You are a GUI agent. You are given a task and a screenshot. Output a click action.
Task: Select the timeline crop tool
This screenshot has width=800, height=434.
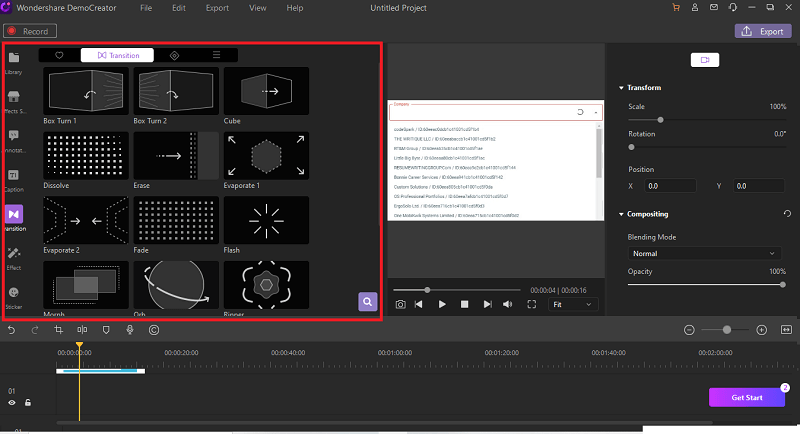(59, 330)
